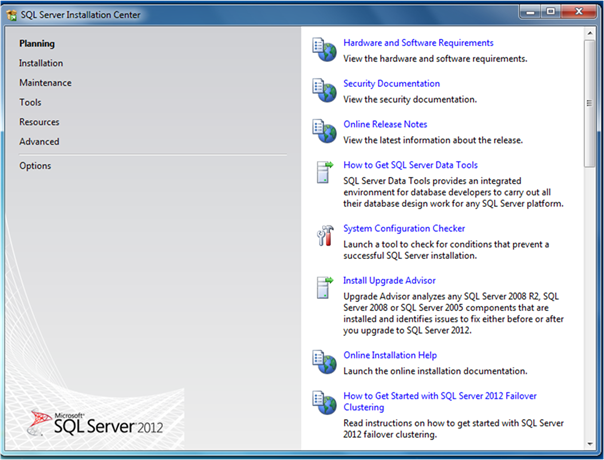Minimize the SQL Server Installation Center window
Screen dimensions: 604x460
[530, 12]
